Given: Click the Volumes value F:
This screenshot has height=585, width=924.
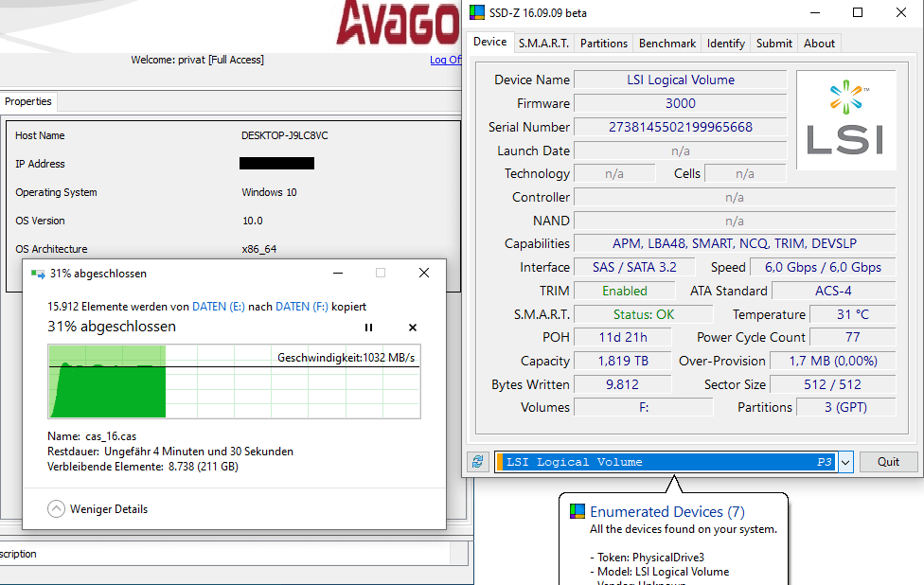Looking at the screenshot, I should click(644, 408).
